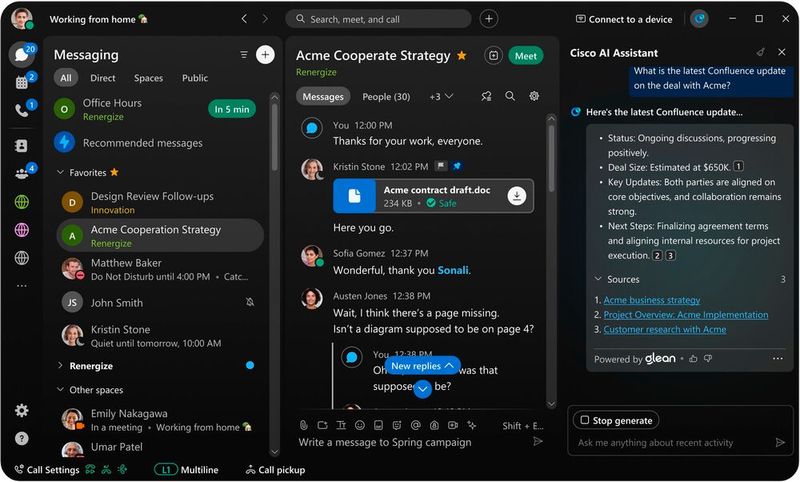Click the mention @ icon in the composer

415,425
